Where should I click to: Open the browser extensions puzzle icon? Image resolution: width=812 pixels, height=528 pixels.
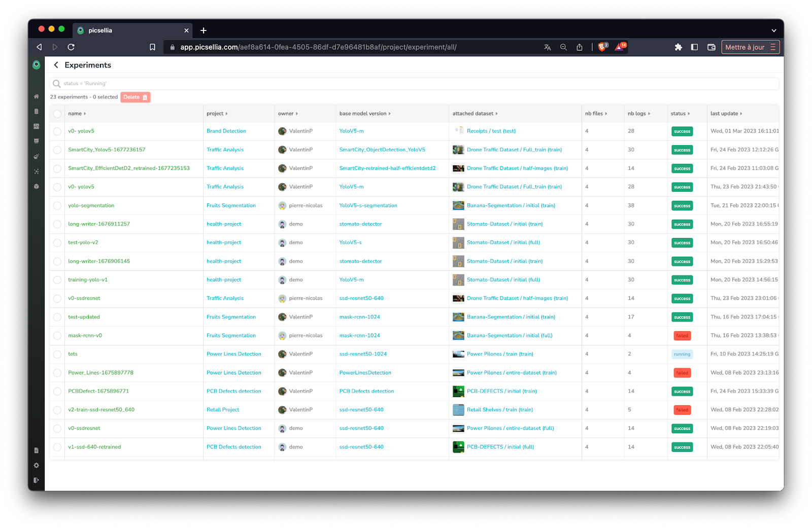[679, 47]
